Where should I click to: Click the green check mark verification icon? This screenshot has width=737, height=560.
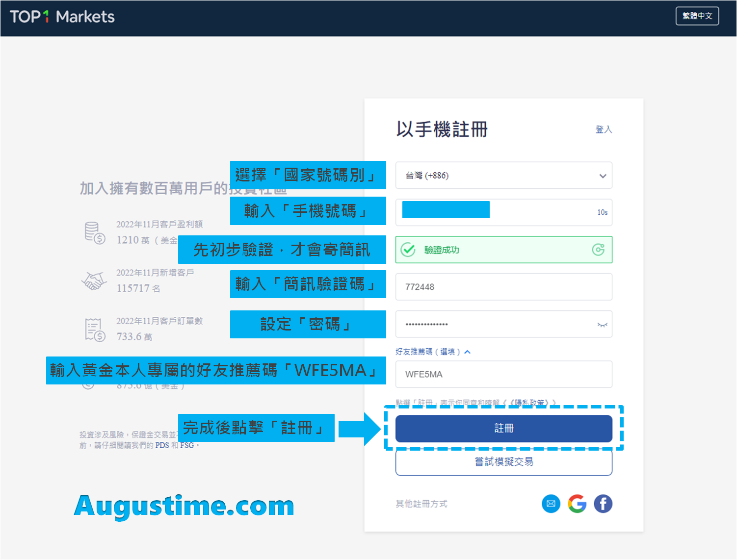(408, 250)
